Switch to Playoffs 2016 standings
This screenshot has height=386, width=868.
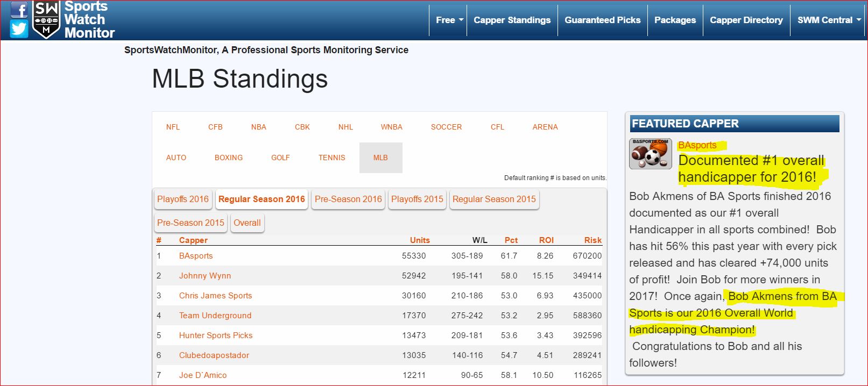coord(183,199)
